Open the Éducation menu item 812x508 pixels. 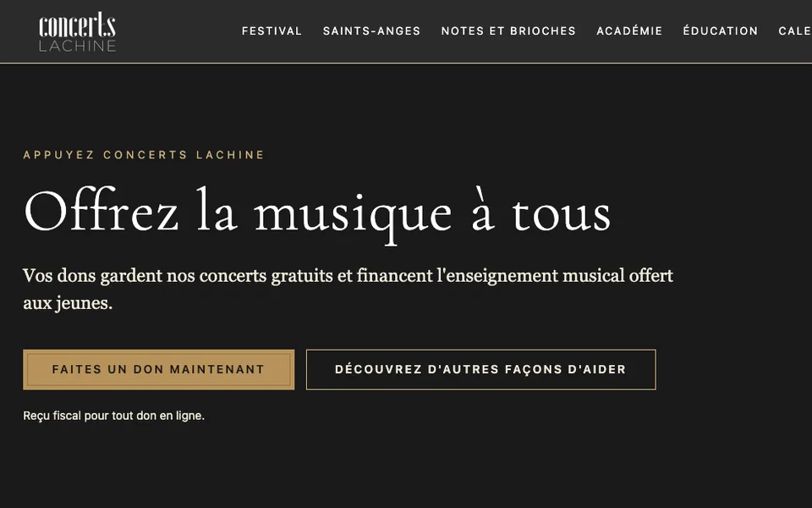pos(721,31)
